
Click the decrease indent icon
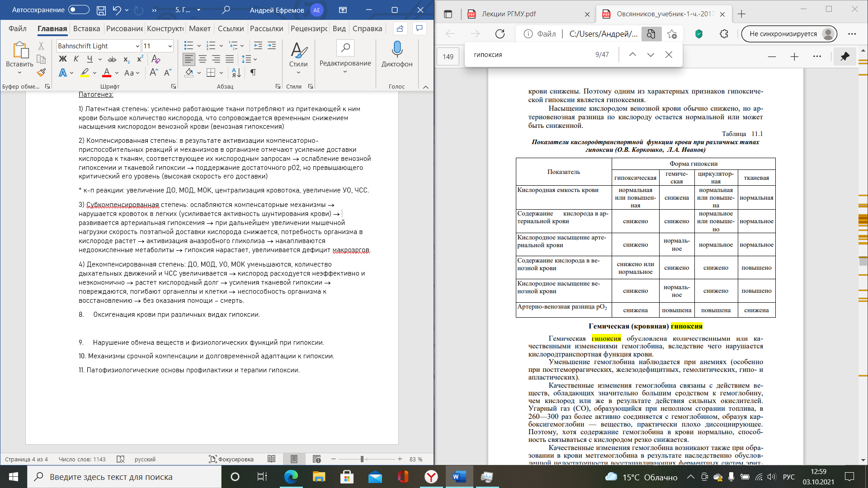[258, 46]
